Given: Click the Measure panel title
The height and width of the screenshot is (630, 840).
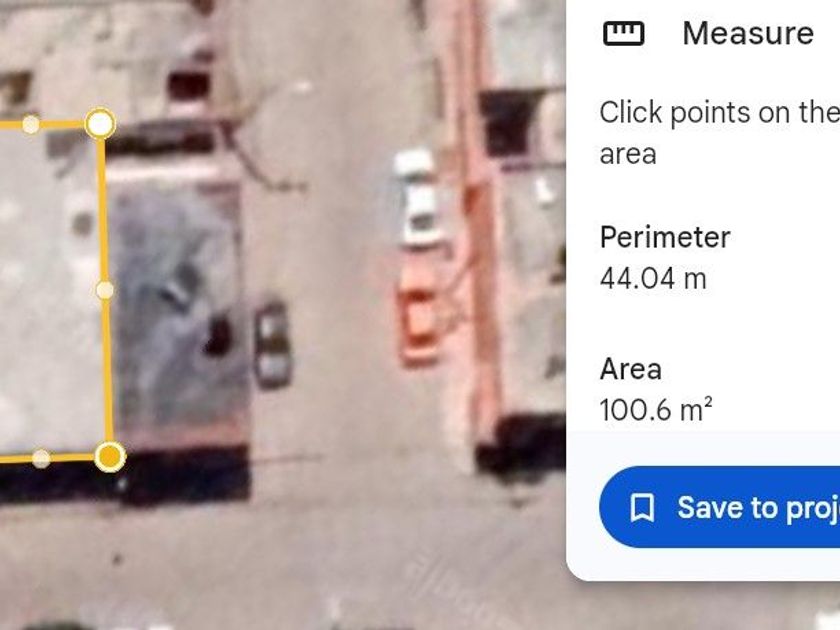Looking at the screenshot, I should (748, 33).
